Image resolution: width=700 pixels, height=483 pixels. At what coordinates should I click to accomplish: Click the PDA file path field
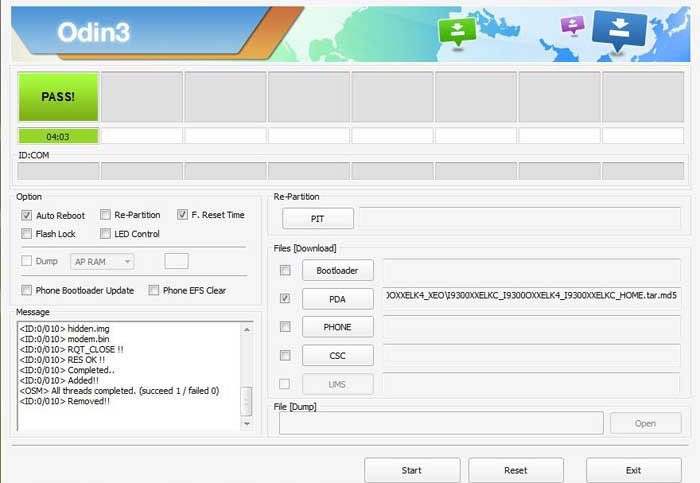[532, 296]
